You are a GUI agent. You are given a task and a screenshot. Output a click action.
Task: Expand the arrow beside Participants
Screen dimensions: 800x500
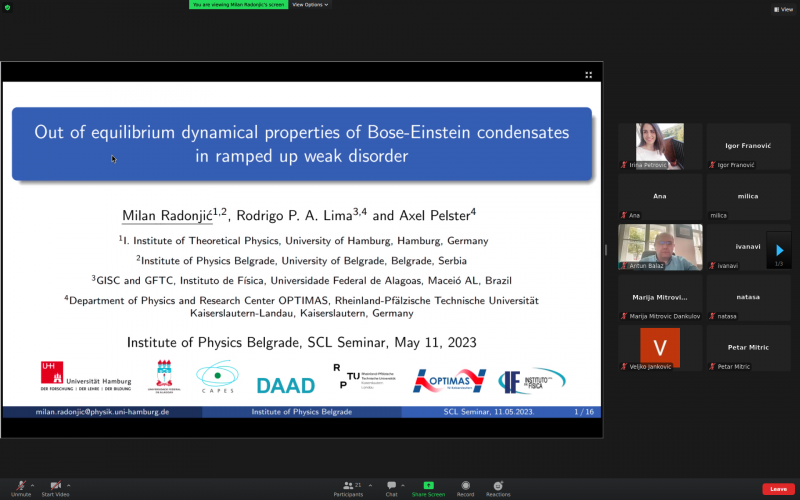pyautogui.click(x=370, y=485)
